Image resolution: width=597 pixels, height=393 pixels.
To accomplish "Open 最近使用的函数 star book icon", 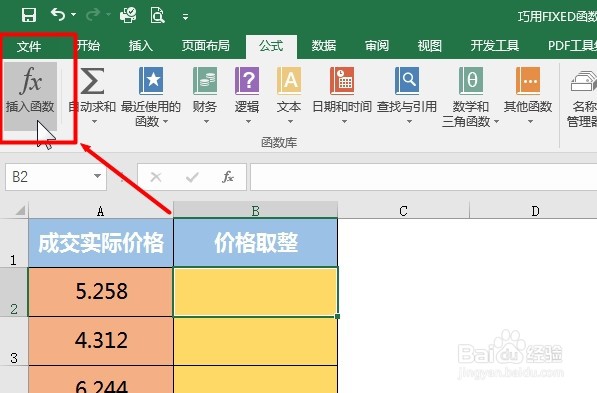I will [151, 81].
